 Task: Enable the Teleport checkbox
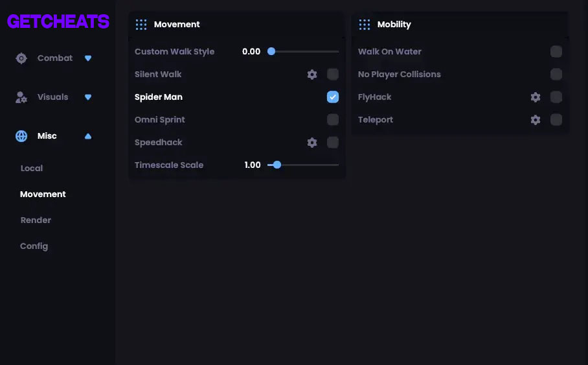click(x=556, y=120)
